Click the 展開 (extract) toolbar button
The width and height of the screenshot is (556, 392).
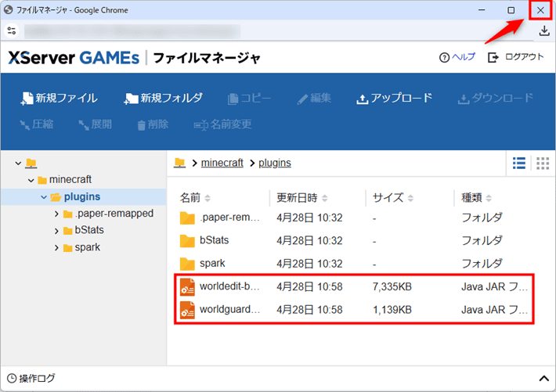[95, 124]
